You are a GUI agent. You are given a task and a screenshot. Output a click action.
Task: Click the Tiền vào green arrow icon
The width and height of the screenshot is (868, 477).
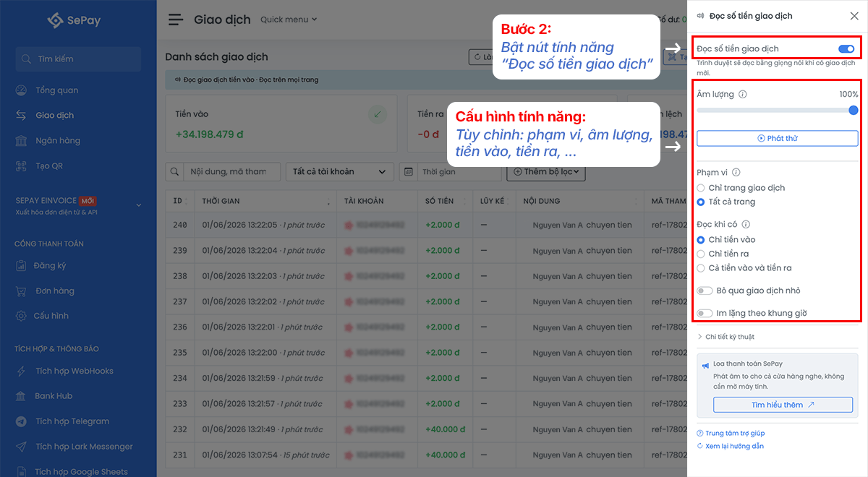(x=377, y=114)
